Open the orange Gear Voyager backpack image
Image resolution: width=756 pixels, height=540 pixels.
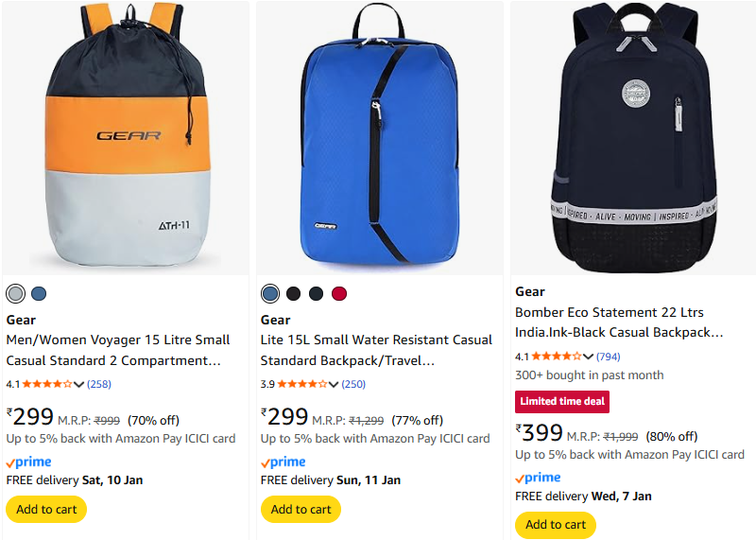tap(126, 137)
